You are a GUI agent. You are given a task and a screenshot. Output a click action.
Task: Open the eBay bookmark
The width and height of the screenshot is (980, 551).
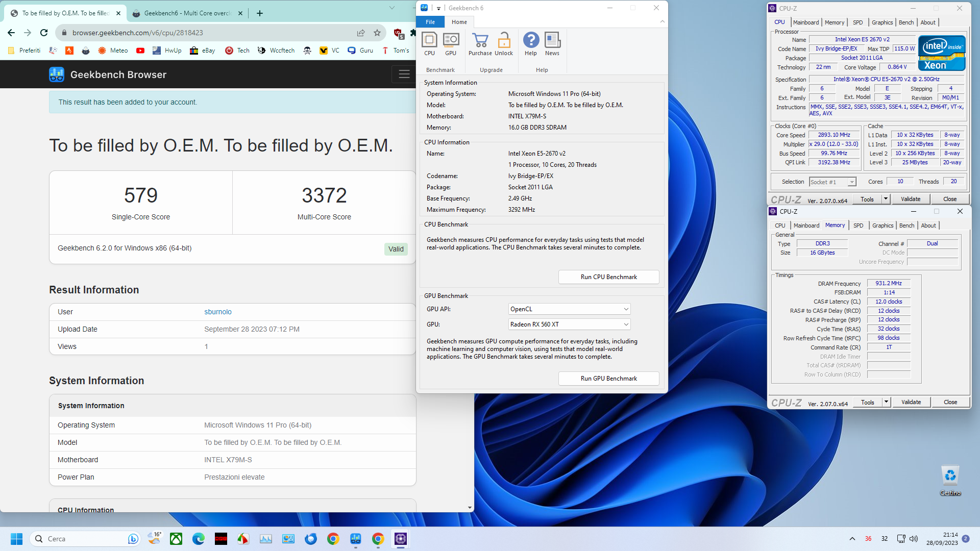click(x=203, y=51)
